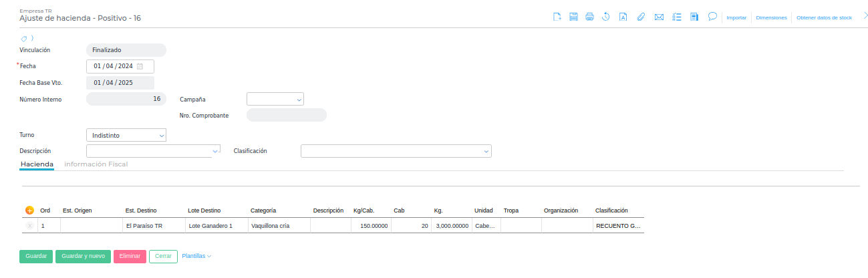
Task: Open attachments via the paperclip icon
Action: tap(641, 17)
